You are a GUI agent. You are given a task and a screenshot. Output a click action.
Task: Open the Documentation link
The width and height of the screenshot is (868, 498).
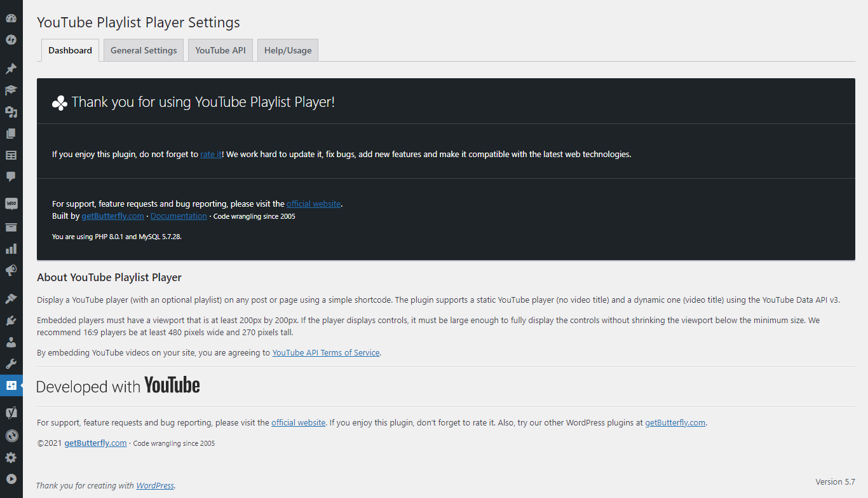pyautogui.click(x=179, y=216)
